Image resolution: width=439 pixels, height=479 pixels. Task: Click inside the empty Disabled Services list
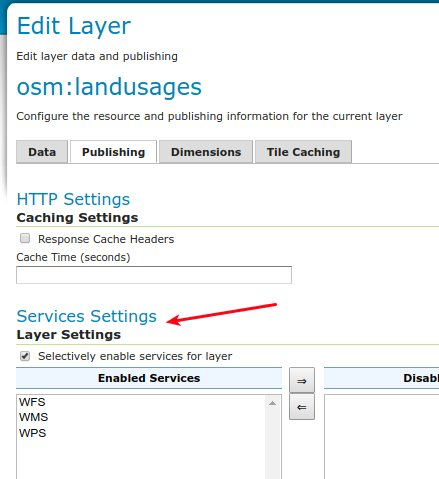pos(382,437)
